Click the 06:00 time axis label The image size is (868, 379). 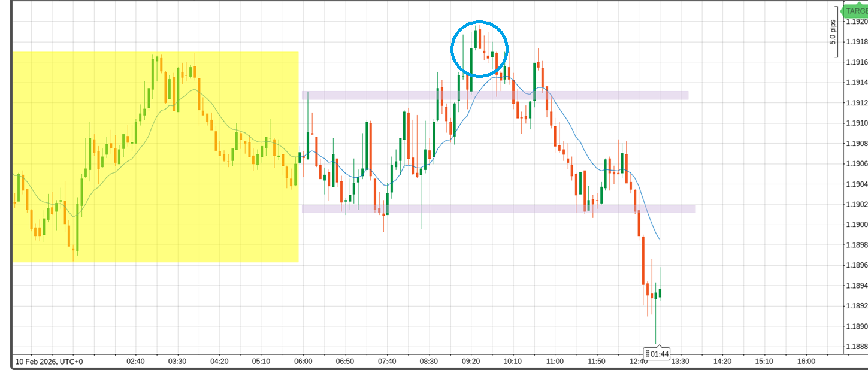click(x=303, y=362)
